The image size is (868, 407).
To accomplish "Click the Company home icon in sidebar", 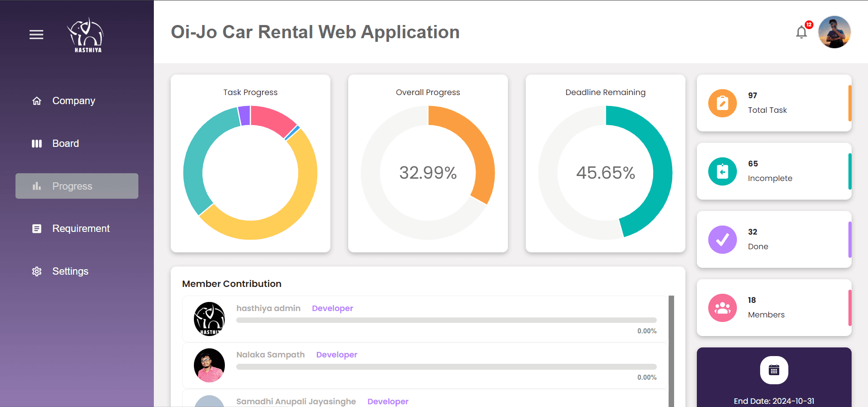I will pos(37,101).
